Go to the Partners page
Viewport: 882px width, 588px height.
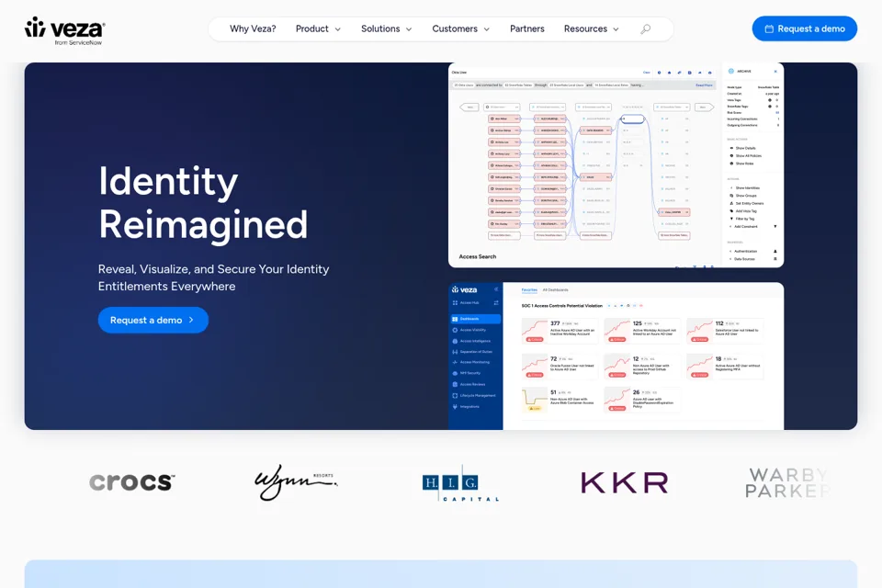(x=527, y=28)
